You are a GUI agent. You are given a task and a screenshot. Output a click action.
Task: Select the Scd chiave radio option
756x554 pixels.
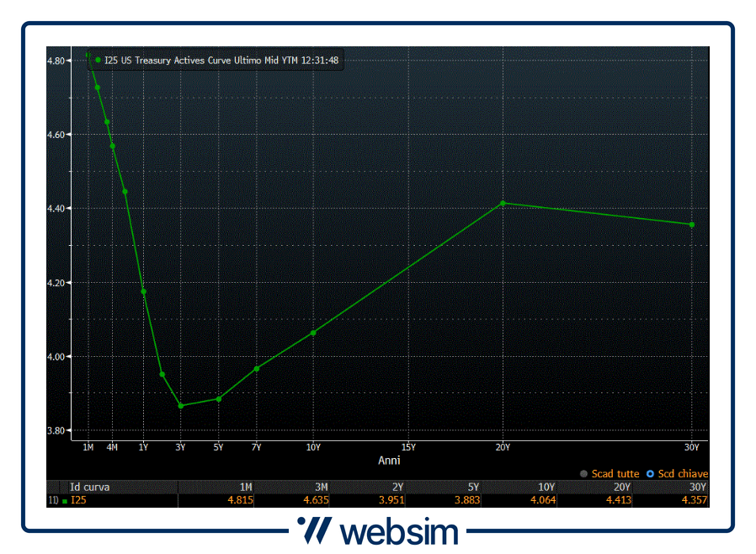pos(650,474)
